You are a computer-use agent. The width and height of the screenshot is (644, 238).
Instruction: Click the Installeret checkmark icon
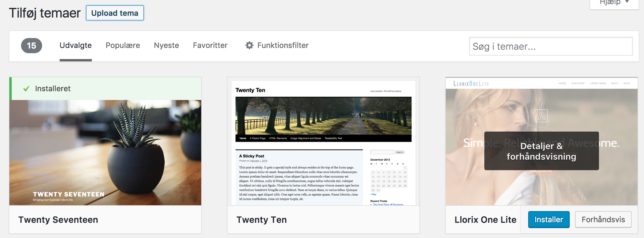(x=26, y=89)
